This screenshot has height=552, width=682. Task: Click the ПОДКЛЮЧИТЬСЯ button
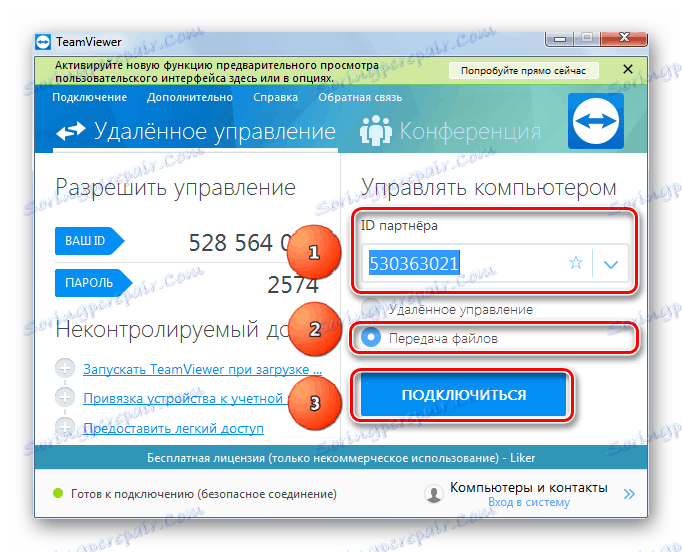pyautogui.click(x=463, y=395)
